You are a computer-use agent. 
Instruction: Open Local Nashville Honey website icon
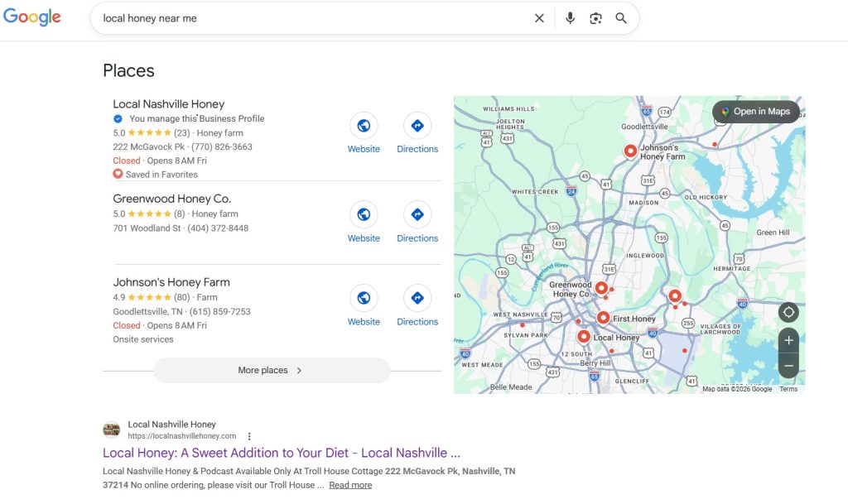[364, 126]
